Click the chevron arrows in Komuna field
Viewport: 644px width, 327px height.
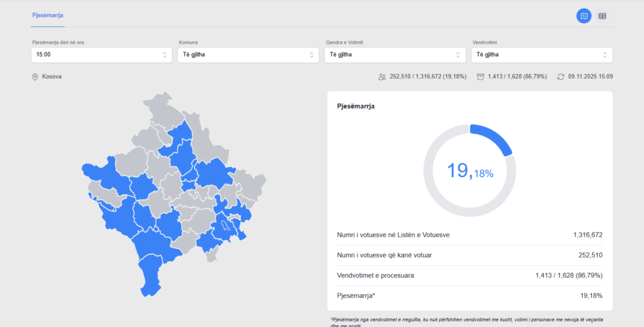(x=311, y=55)
